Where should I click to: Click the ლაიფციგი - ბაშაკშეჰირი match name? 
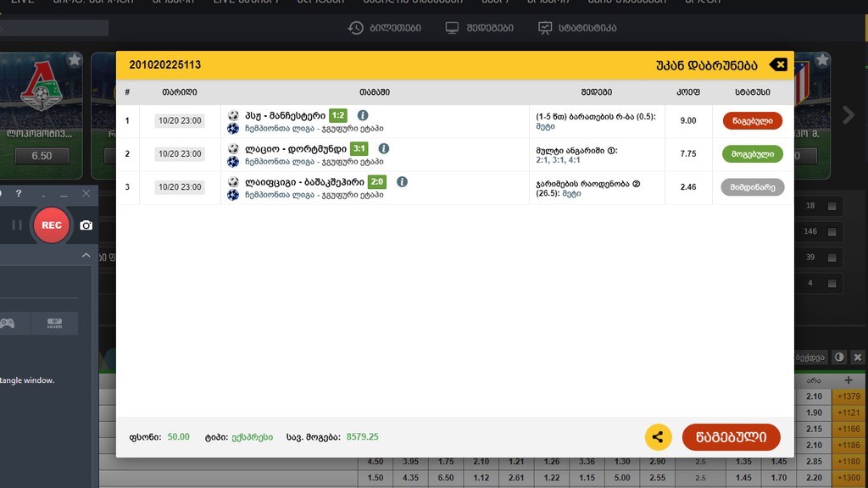tap(304, 182)
